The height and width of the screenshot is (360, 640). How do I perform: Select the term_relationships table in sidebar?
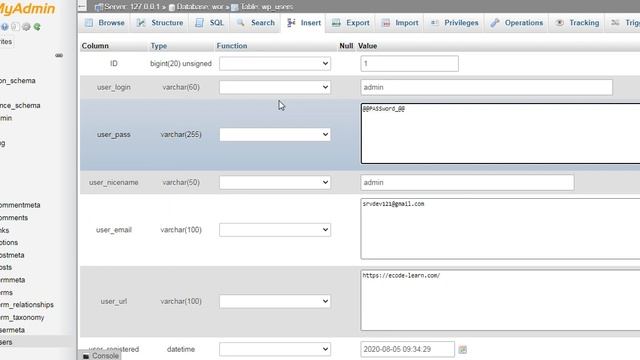click(x=27, y=305)
